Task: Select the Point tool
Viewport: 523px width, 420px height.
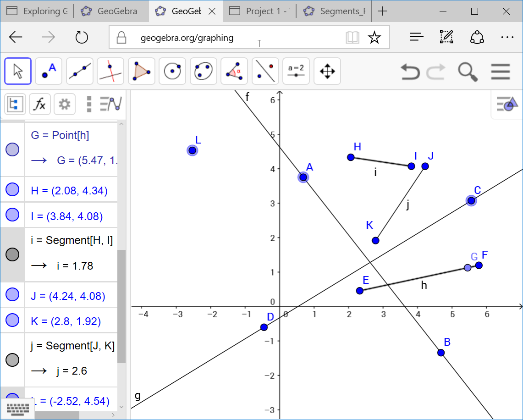Action: pyautogui.click(x=48, y=71)
